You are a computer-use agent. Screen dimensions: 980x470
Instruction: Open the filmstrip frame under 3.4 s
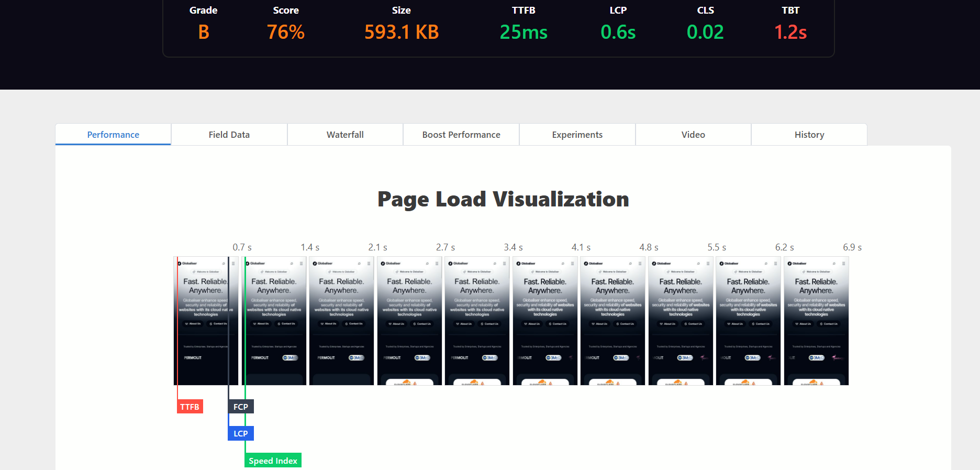coord(477,321)
